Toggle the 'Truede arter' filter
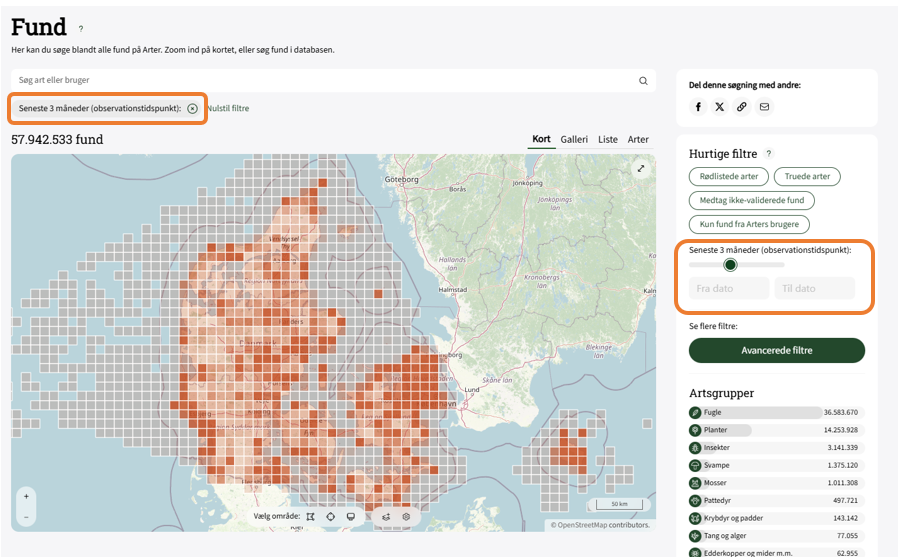 tap(808, 176)
